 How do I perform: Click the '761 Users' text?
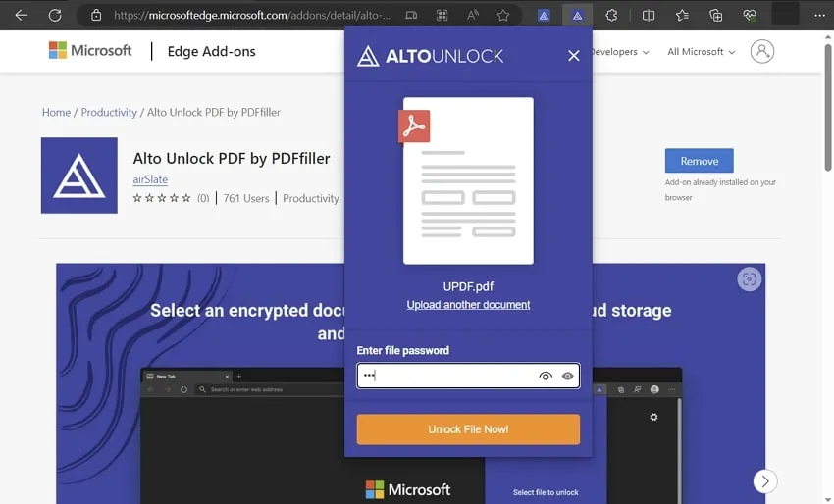pos(246,198)
